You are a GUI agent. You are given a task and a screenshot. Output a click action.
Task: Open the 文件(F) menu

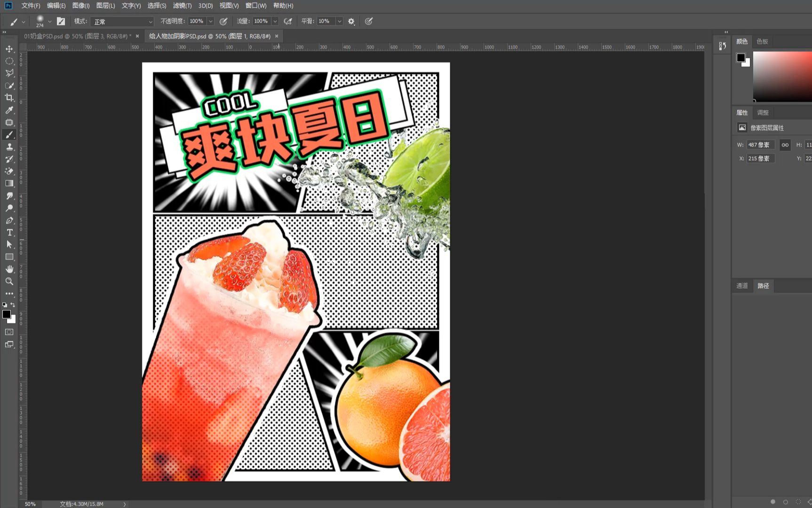(31, 6)
